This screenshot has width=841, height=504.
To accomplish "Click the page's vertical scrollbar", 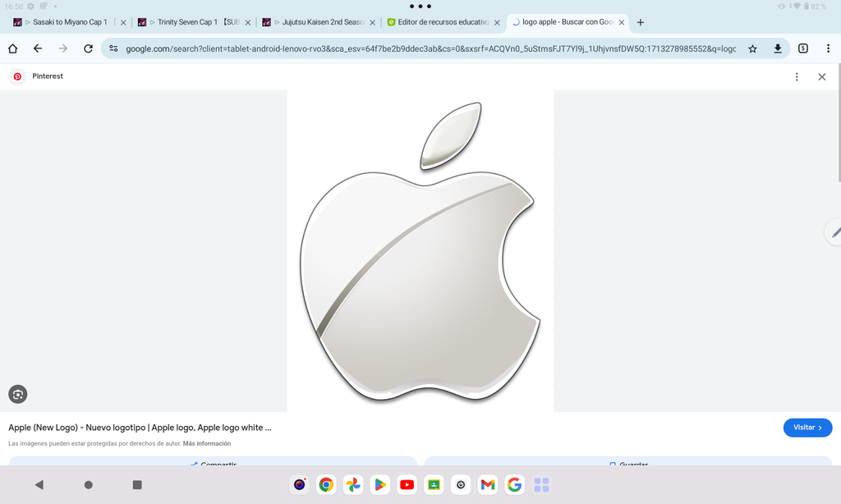I will [839, 123].
